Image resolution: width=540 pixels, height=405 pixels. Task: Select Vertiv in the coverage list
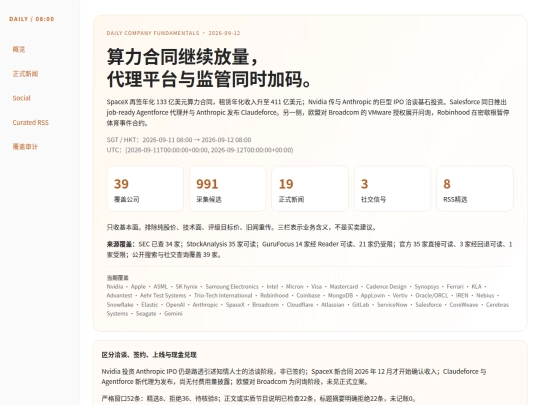point(400,295)
